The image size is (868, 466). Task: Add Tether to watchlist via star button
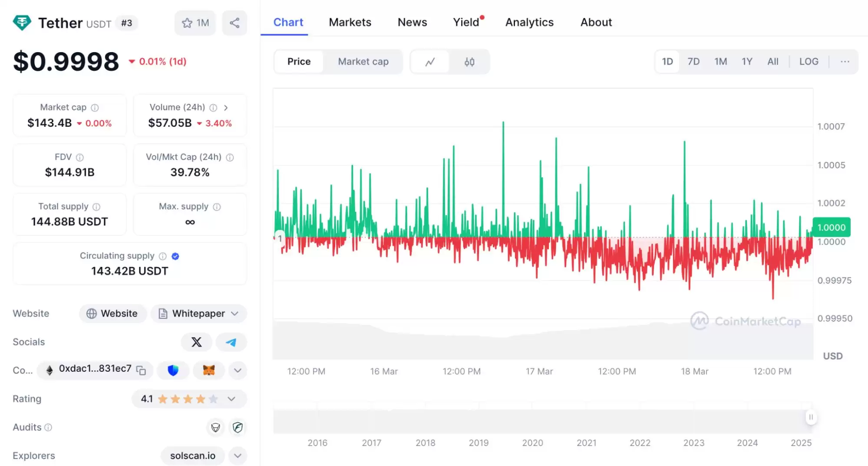coord(195,23)
